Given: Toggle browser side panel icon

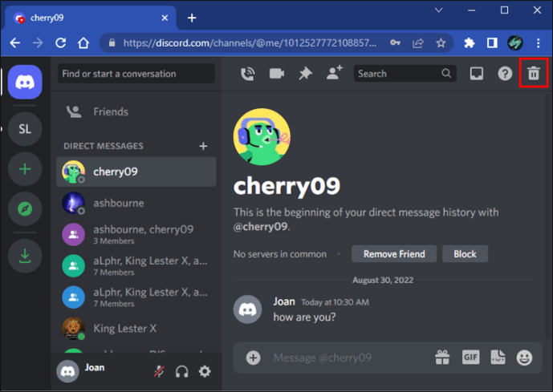Looking at the screenshot, I should tap(492, 43).
